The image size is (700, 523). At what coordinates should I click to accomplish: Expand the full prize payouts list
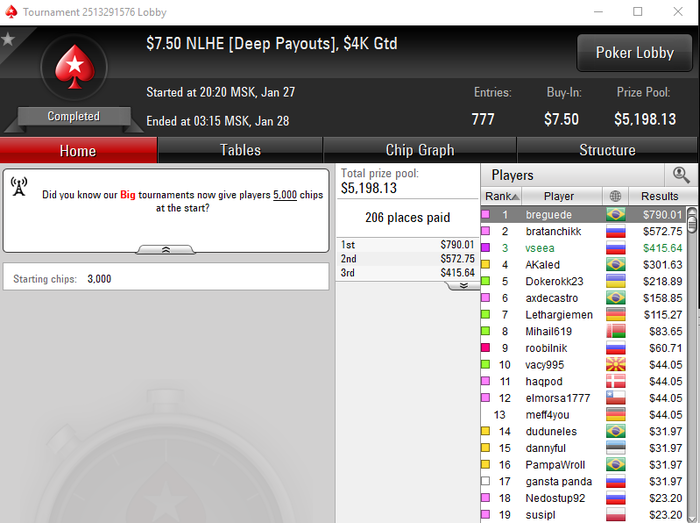point(463,286)
